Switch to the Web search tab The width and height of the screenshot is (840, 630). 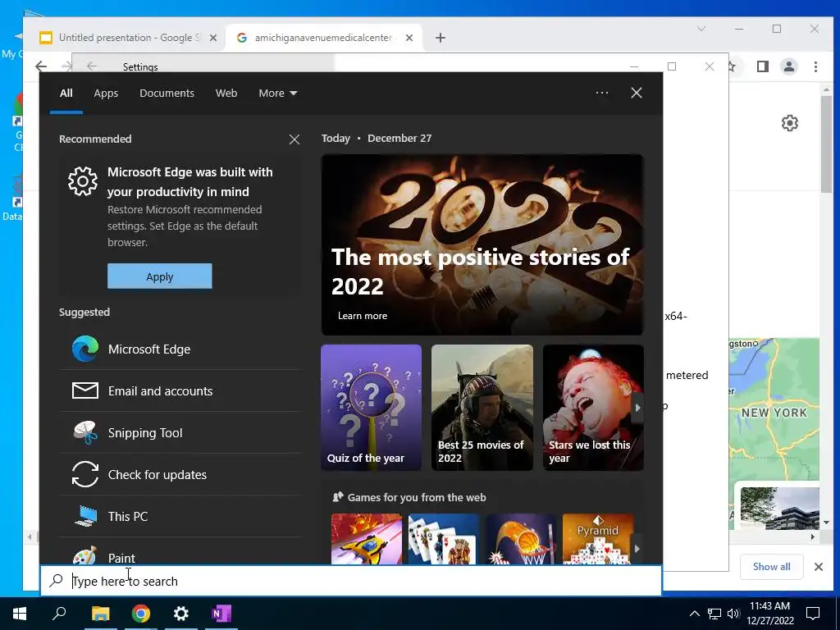tap(226, 94)
